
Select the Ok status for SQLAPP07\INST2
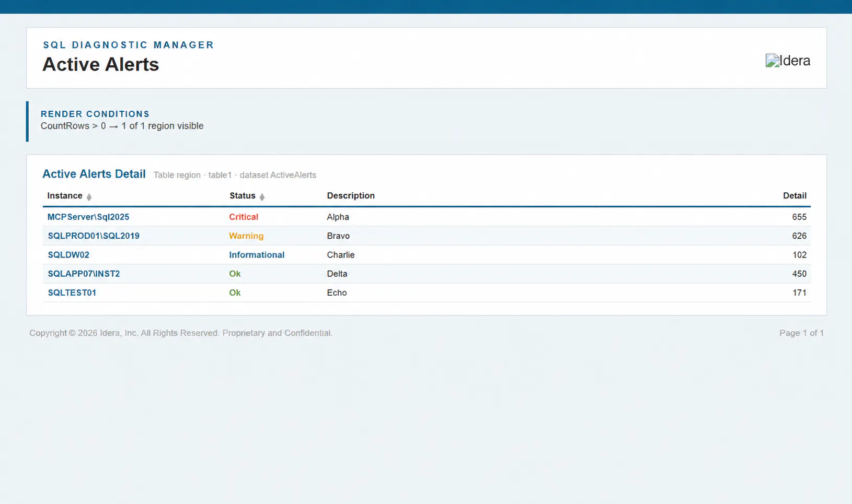(235, 274)
